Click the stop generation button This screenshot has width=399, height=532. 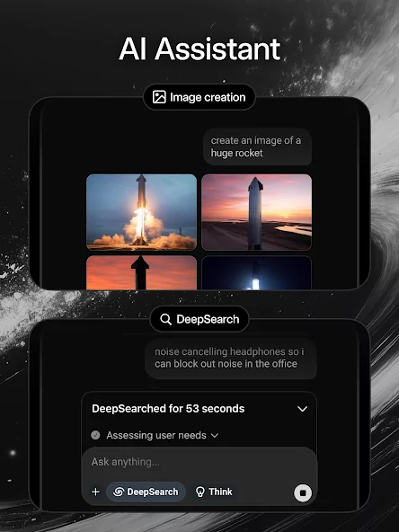tap(303, 492)
